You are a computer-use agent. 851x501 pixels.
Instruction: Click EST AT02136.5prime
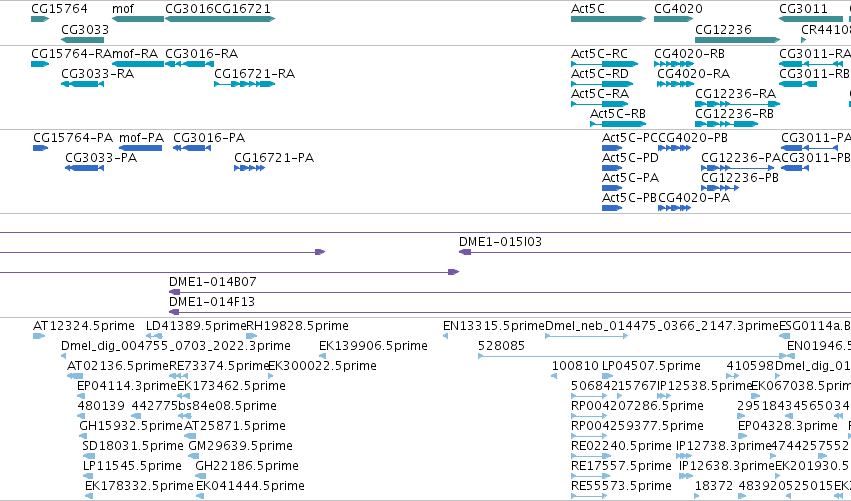click(x=118, y=366)
